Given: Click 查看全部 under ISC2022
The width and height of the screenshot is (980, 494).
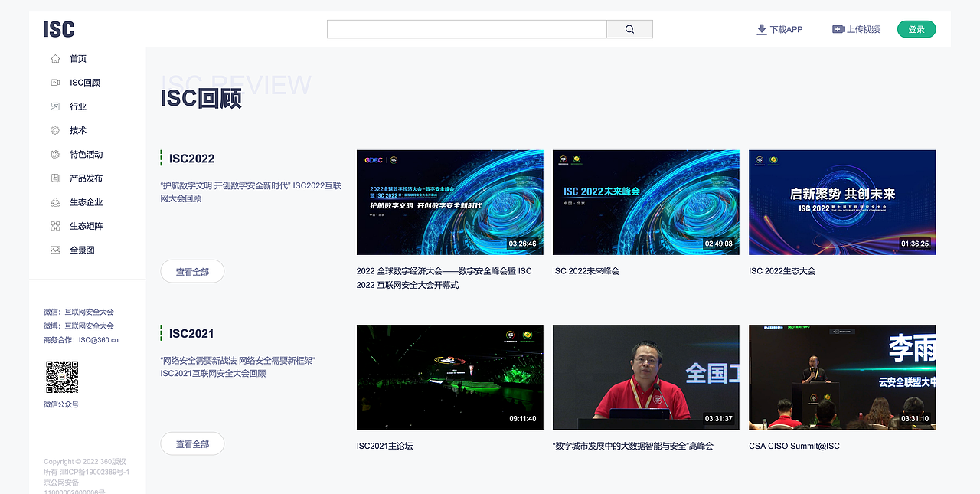Looking at the screenshot, I should coord(192,271).
